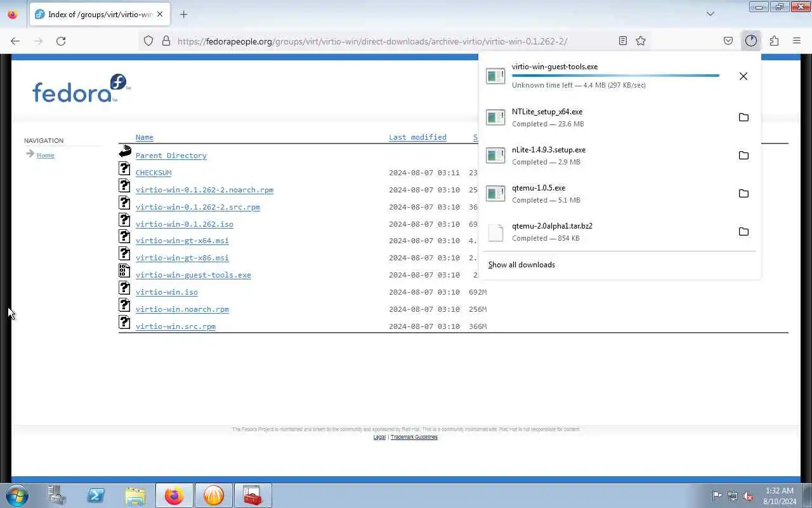812x508 pixels.
Task: Show the clock reading 1:32 AM
Action: point(780,491)
